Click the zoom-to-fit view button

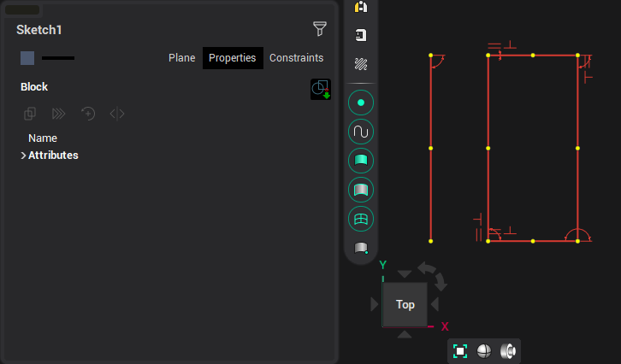click(460, 351)
